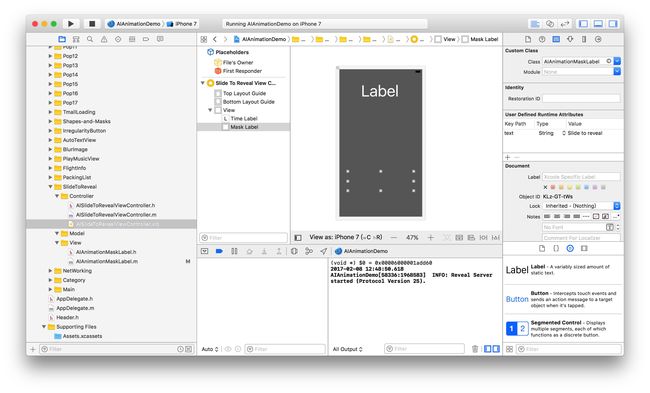Open AIAnimationMaskLabel.m file
Image resolution: width=650 pixels, height=393 pixels.
pyautogui.click(x=107, y=262)
